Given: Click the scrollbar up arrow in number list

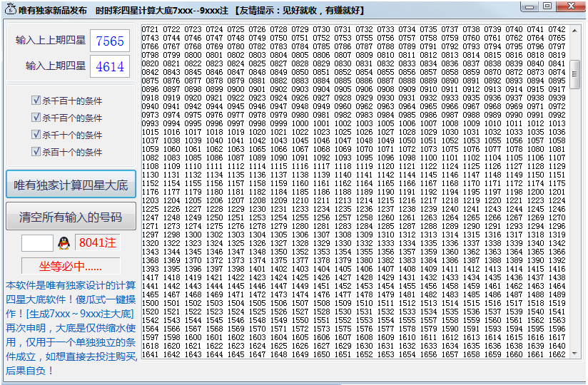Looking at the screenshot, I should pyautogui.click(x=575, y=29).
